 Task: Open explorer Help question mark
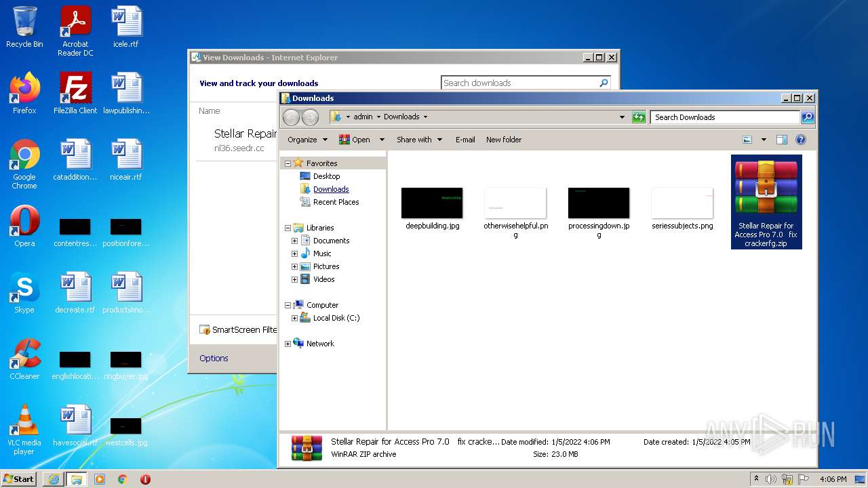coord(800,140)
